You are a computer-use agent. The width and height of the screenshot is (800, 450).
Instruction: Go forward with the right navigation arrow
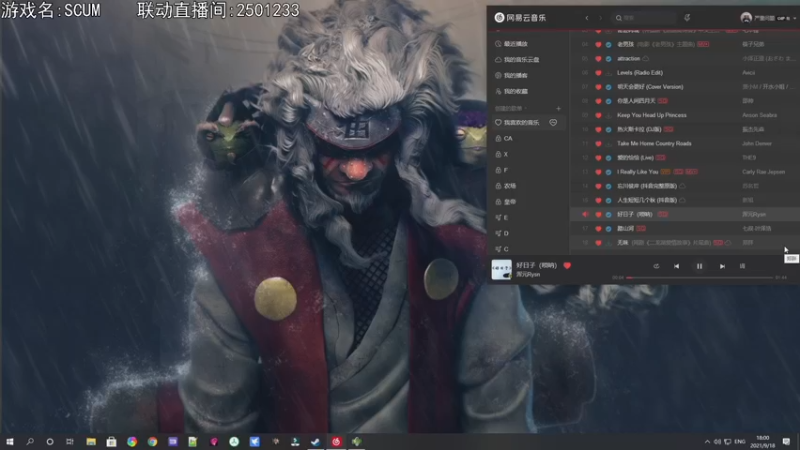601,18
